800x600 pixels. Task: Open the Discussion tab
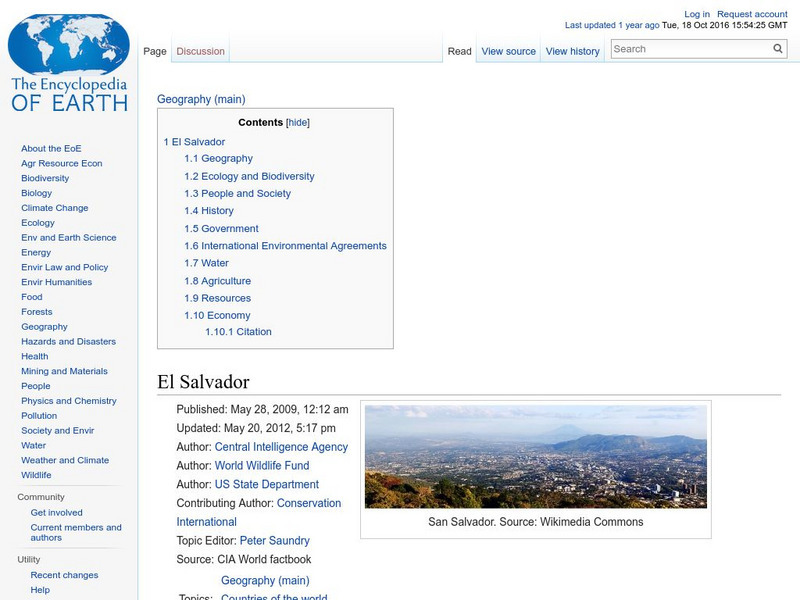coord(201,51)
